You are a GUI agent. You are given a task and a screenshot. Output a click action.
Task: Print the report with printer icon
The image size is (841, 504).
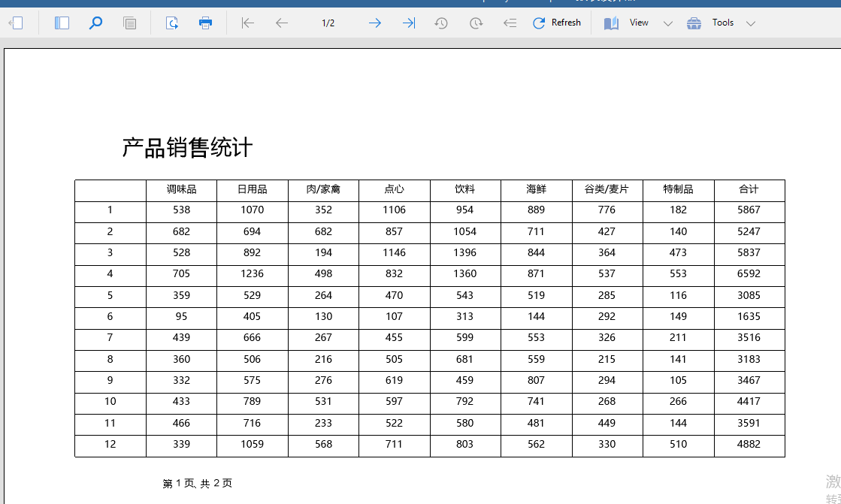[205, 23]
